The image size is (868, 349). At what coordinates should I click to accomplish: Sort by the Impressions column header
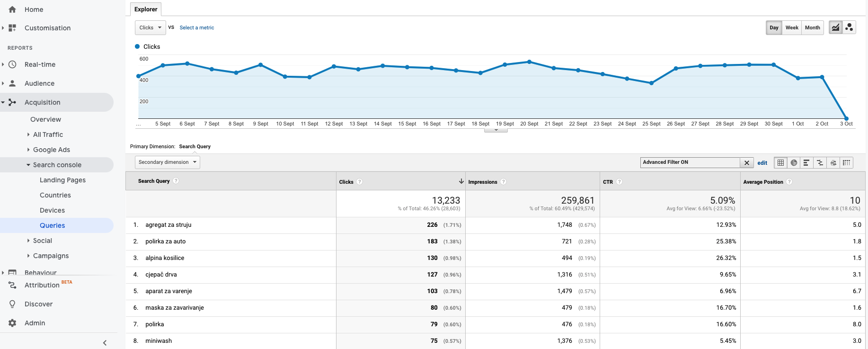(x=483, y=182)
